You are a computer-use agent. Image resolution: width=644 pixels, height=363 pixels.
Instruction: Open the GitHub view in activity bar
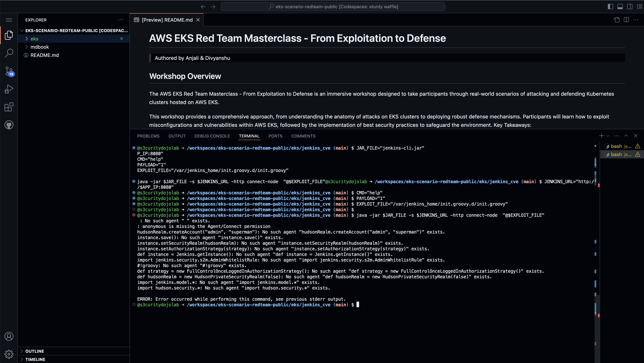tap(9, 125)
